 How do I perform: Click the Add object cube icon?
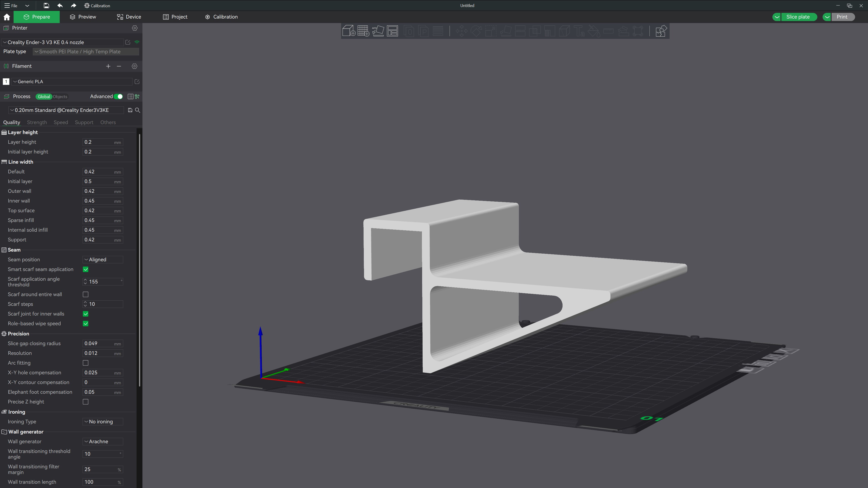348,31
